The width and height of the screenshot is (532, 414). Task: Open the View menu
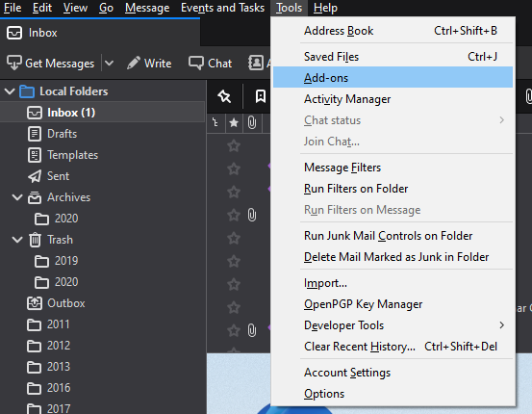point(75,8)
